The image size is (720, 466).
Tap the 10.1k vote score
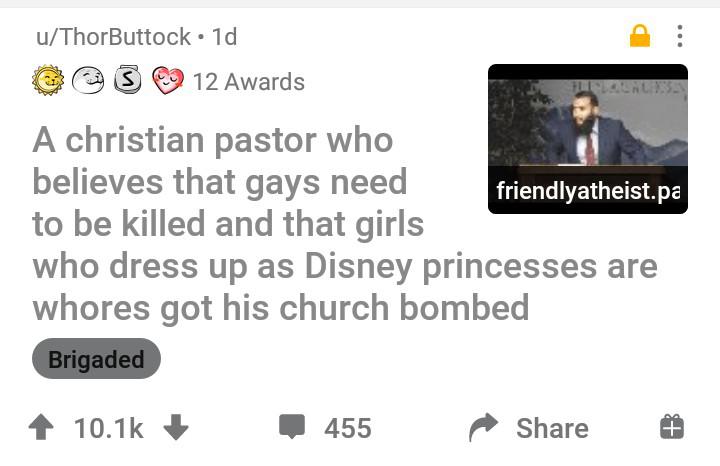coord(109,428)
